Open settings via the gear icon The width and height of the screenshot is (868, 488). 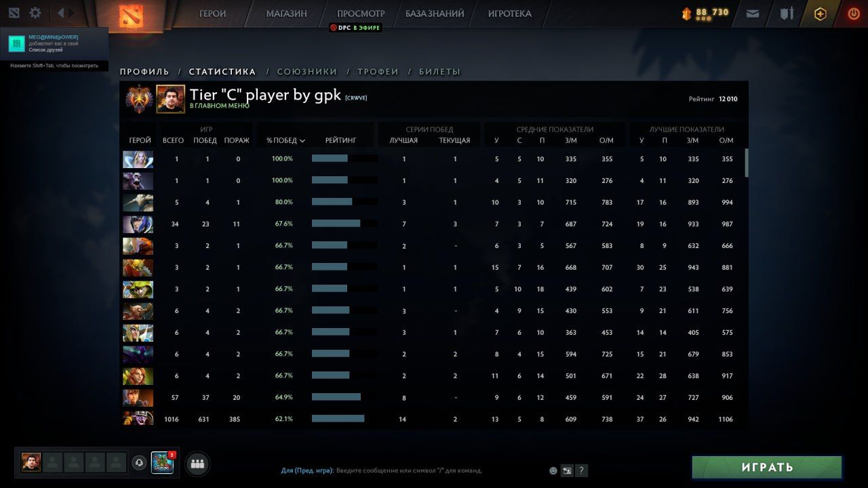click(x=35, y=13)
